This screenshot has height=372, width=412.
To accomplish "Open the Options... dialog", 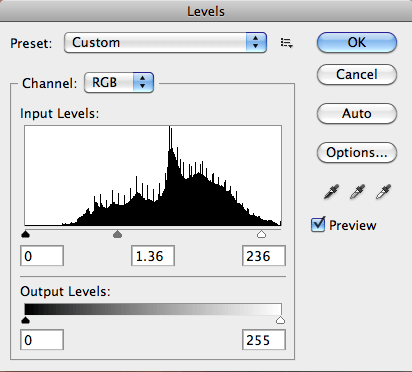I will [x=357, y=153].
